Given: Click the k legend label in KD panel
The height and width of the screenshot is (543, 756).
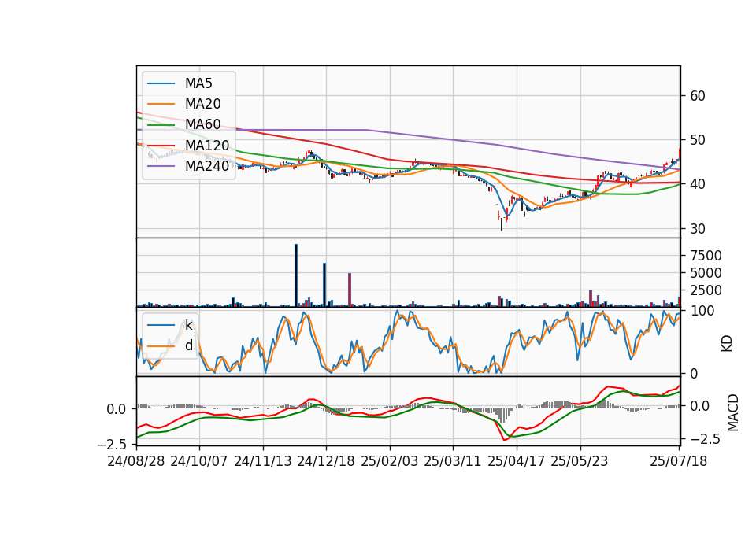Looking at the screenshot, I should pyautogui.click(x=188, y=325).
